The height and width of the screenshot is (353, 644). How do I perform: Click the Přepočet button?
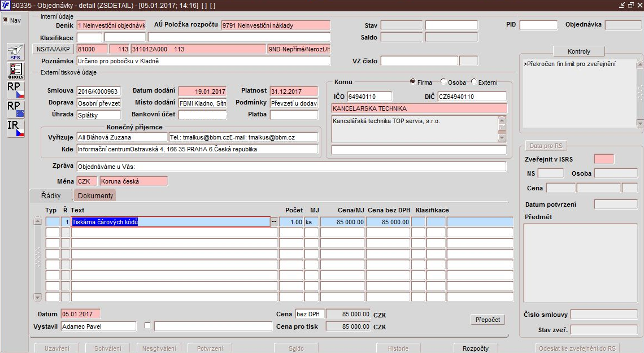488,319
